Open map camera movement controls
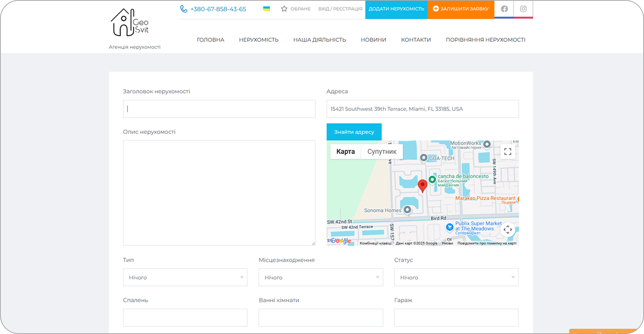The height and width of the screenshot is (334, 644). 507,229
